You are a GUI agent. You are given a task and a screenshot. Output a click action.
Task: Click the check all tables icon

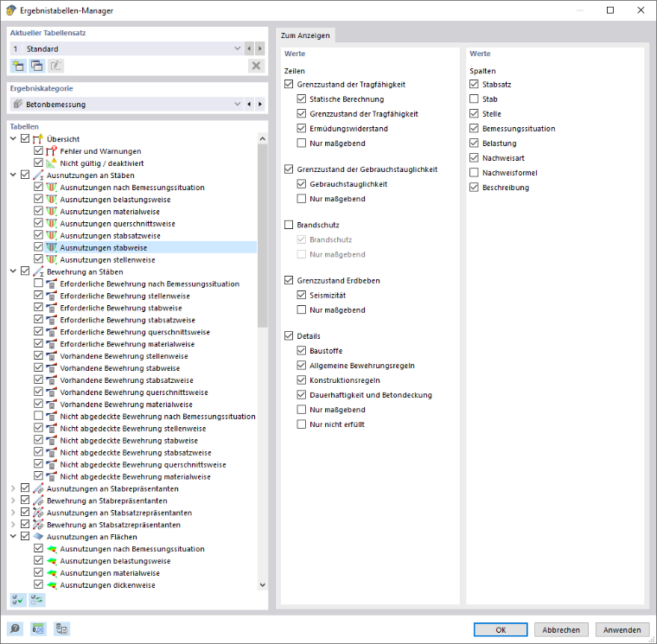pyautogui.click(x=18, y=600)
